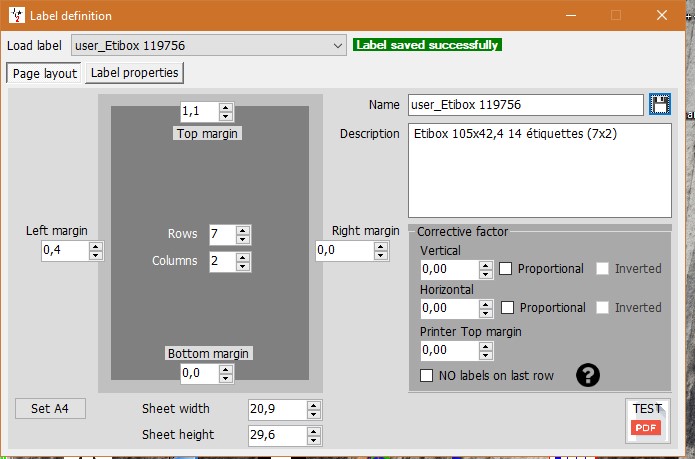Focus the Printer Top margin field
Image resolution: width=695 pixels, height=459 pixels.
450,350
